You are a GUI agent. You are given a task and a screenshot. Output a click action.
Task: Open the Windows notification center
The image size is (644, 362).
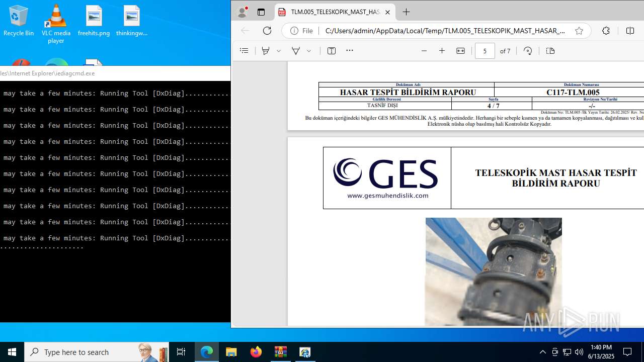pyautogui.click(x=627, y=352)
